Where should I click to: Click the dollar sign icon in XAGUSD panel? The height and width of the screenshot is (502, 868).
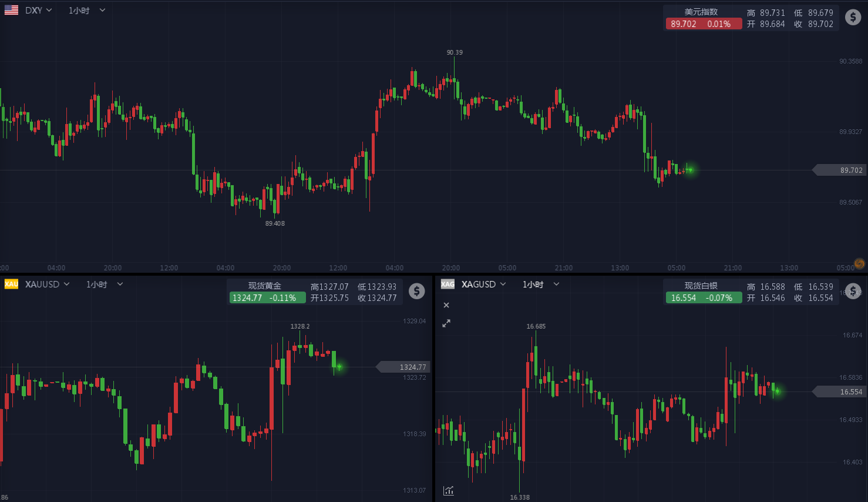(853, 291)
